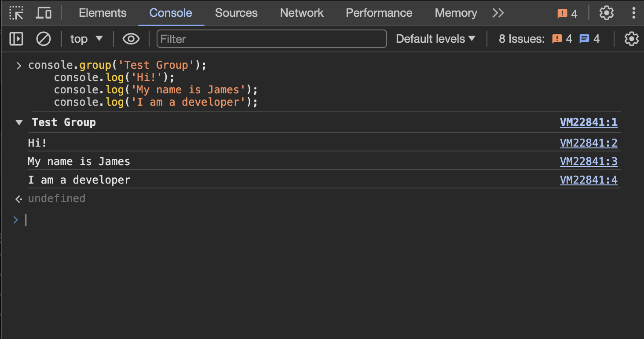Image resolution: width=644 pixels, height=339 pixels.
Task: Show more tabs with the double chevron
Action: (x=498, y=13)
